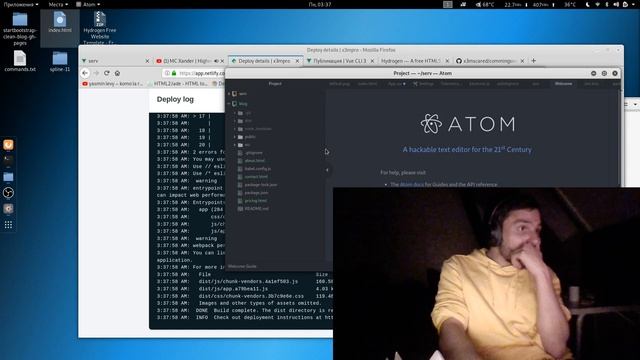Image resolution: width=640 pixels, height=360 pixels.
Task: Open the Места menu in the top panel
Action: [58, 4]
